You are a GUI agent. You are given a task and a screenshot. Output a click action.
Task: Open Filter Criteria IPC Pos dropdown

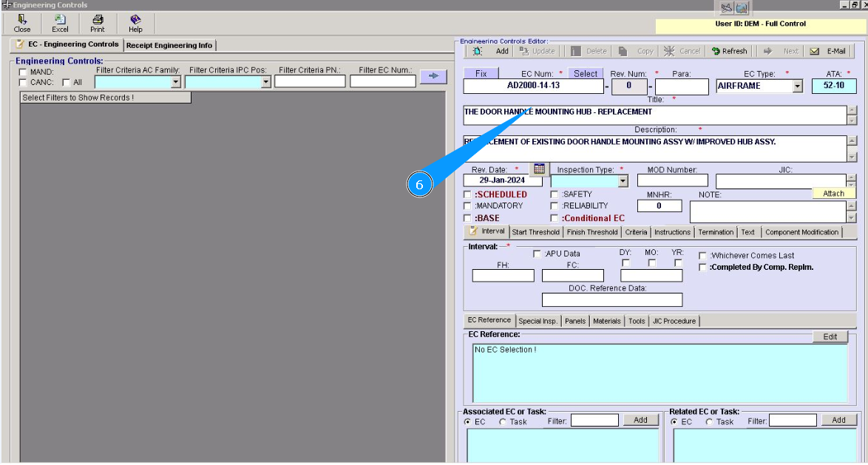(265, 82)
